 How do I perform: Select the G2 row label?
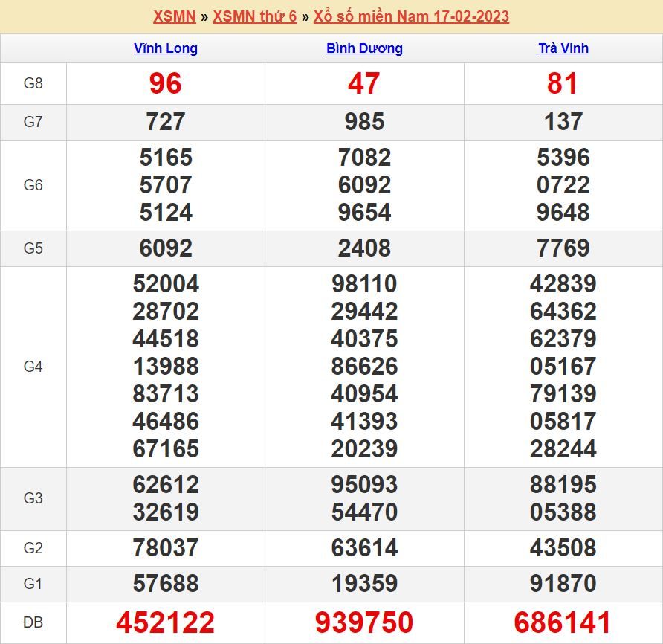33,548
